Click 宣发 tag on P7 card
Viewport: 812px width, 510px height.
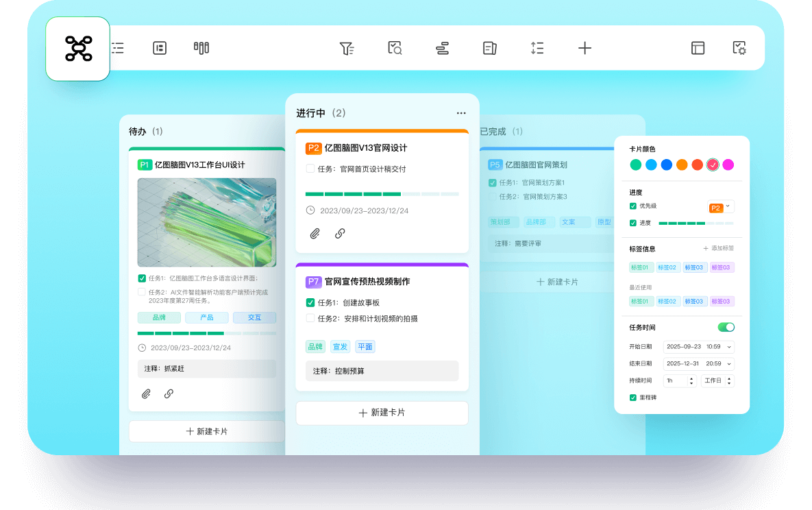pos(341,347)
